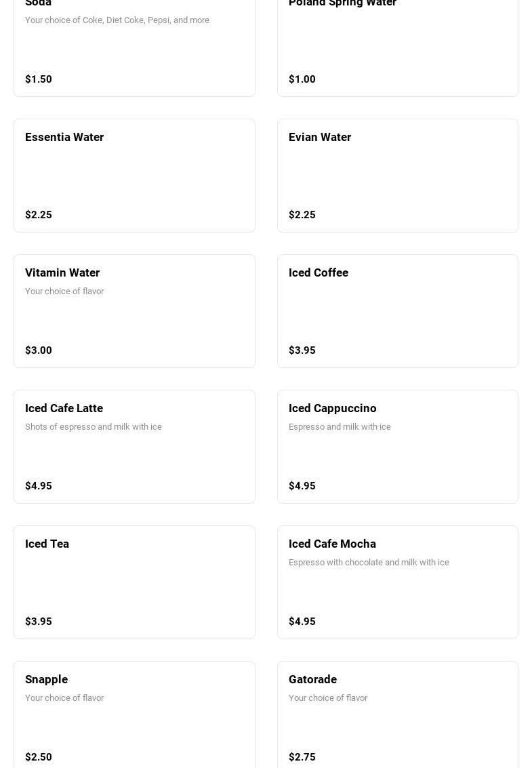Open the Soda menu item card
The height and width of the screenshot is (768, 532).
pos(134,48)
